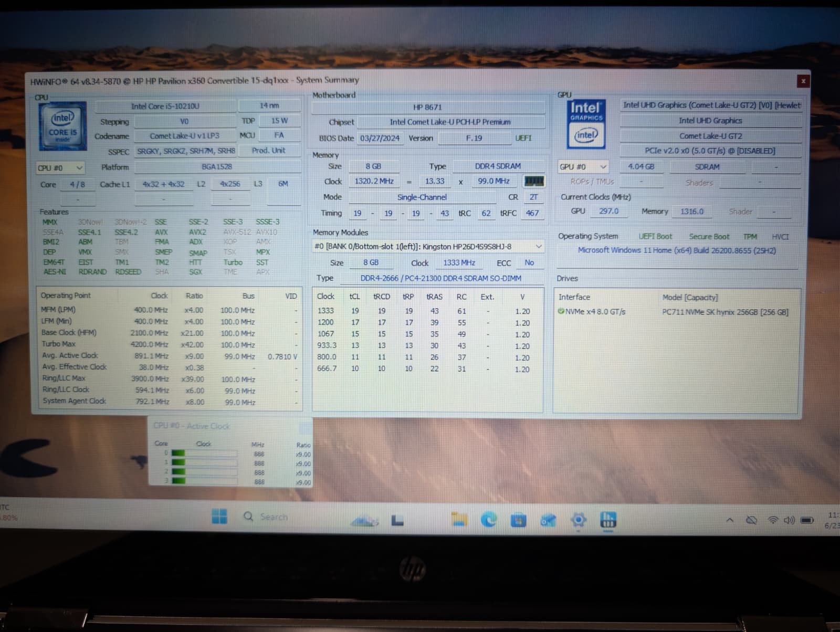Click the memory clock 1320.2 MHz value
Screen dimensions: 840x632
(x=374, y=181)
